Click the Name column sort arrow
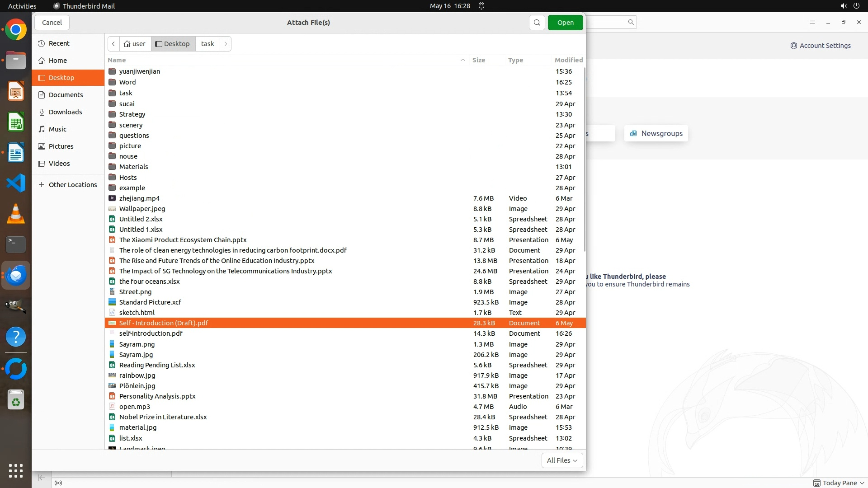 [462, 60]
